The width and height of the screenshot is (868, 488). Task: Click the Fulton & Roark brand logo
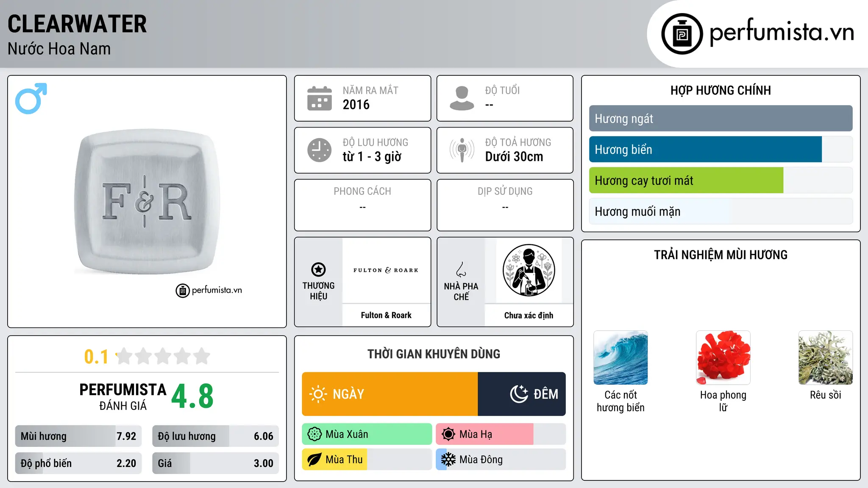coord(386,270)
